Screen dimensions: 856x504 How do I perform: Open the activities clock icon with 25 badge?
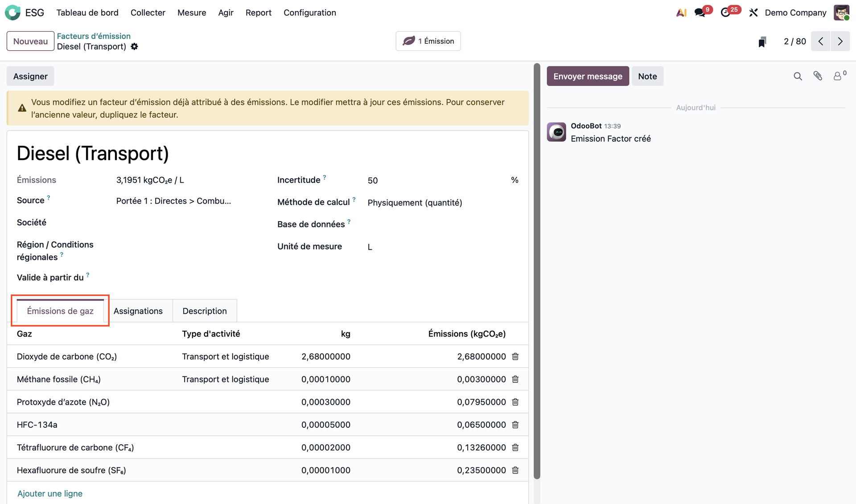tap(725, 13)
